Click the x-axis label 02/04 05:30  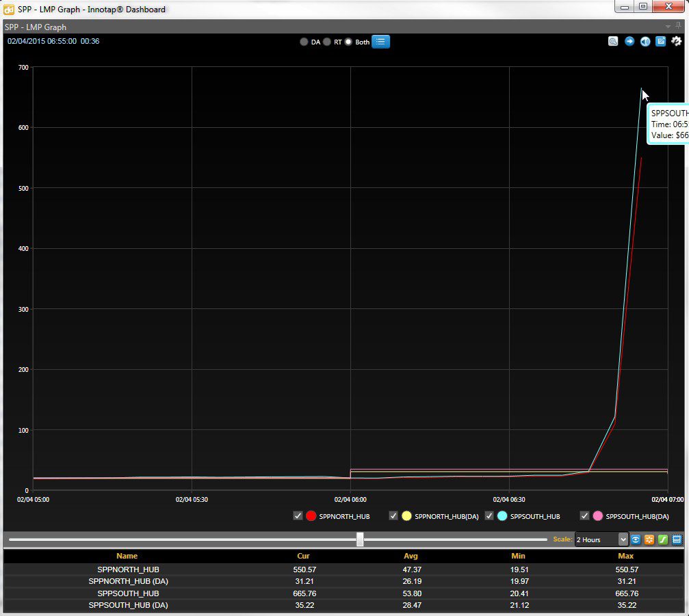click(x=192, y=500)
